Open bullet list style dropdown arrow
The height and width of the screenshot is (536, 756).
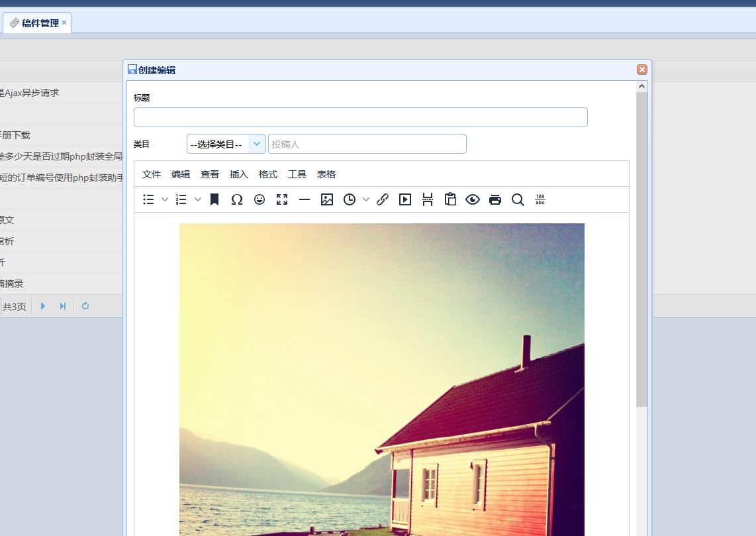164,199
